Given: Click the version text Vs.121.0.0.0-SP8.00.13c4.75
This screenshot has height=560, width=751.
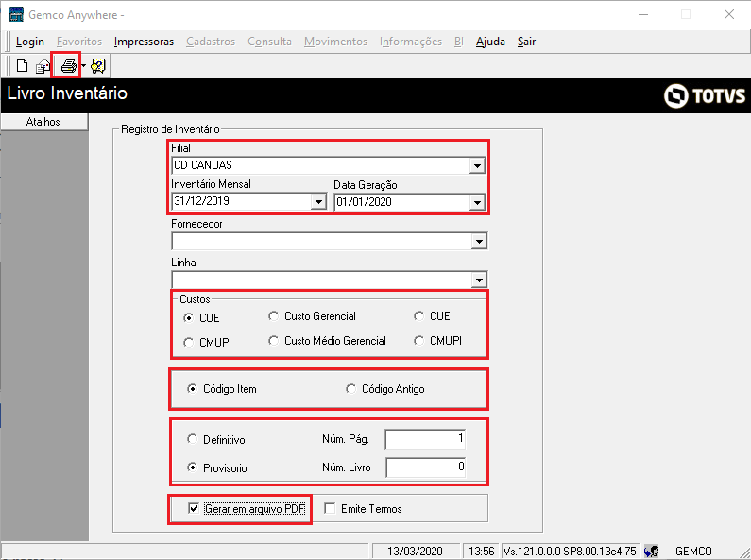Looking at the screenshot, I should 570,551.
